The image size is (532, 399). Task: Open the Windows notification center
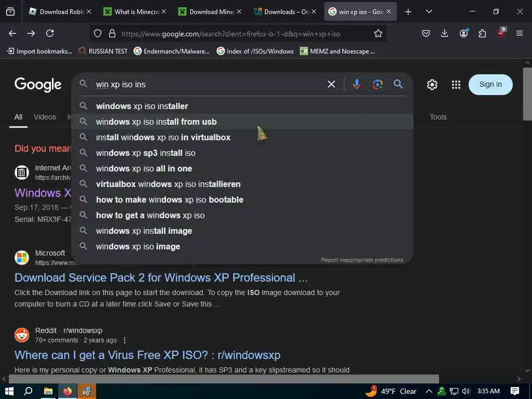click(515, 391)
